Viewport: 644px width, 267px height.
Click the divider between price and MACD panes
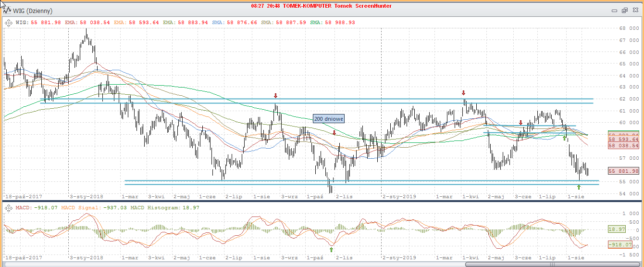[x=322, y=201]
